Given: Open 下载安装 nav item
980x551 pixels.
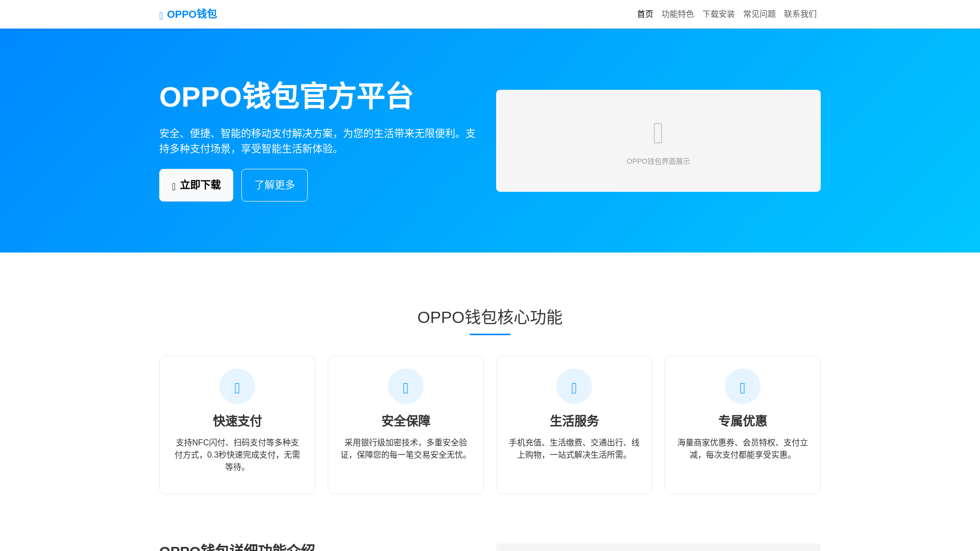Looking at the screenshot, I should point(719,14).
